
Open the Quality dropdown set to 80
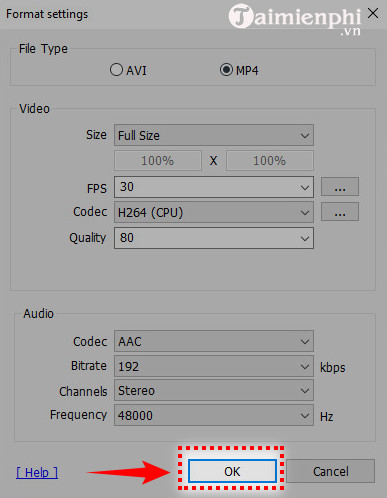coord(214,238)
